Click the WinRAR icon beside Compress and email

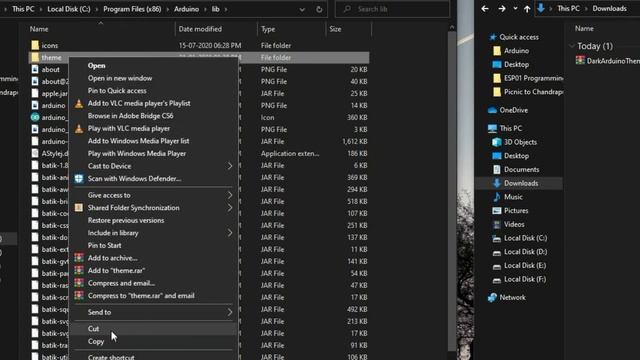pyautogui.click(x=79, y=283)
